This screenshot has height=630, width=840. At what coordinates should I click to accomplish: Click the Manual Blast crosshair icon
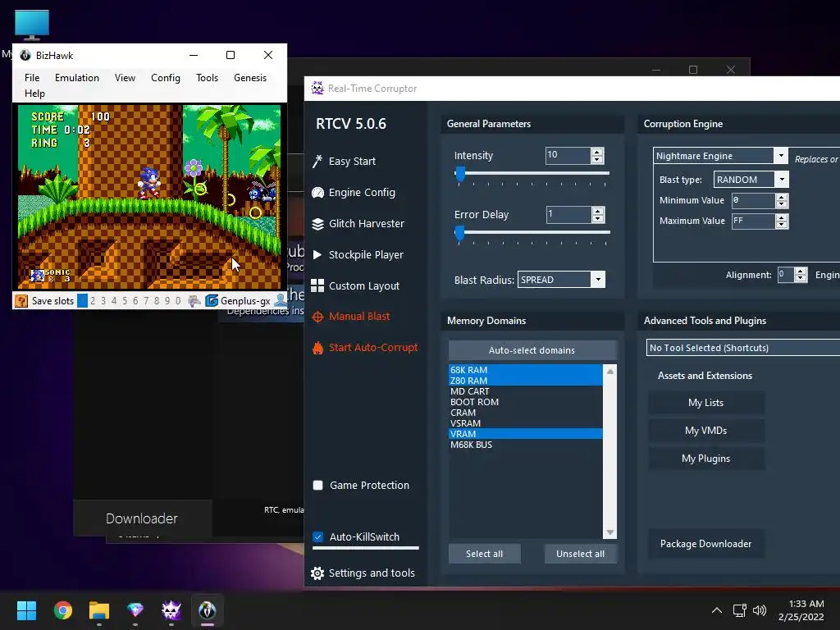[x=317, y=317]
